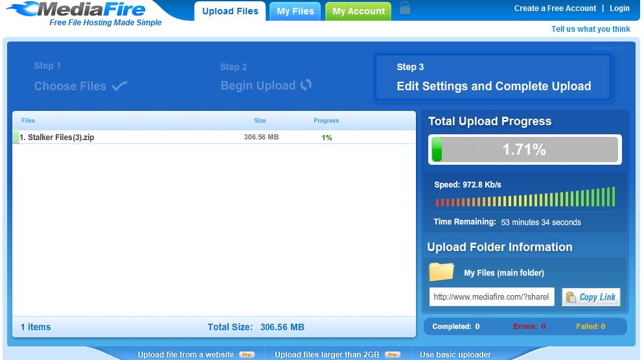The height and width of the screenshot is (360, 644).
Task: Select the Stalker Files(3).zip row
Action: 214,138
